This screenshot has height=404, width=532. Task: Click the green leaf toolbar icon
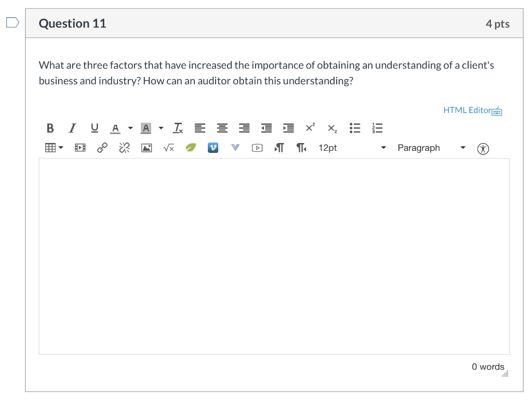click(x=191, y=147)
